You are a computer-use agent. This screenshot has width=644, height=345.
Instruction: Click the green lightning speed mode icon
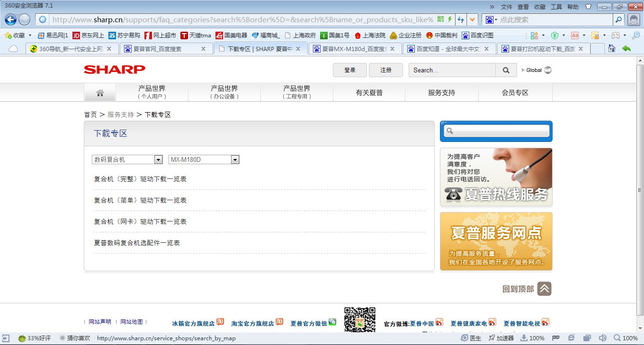450,19
